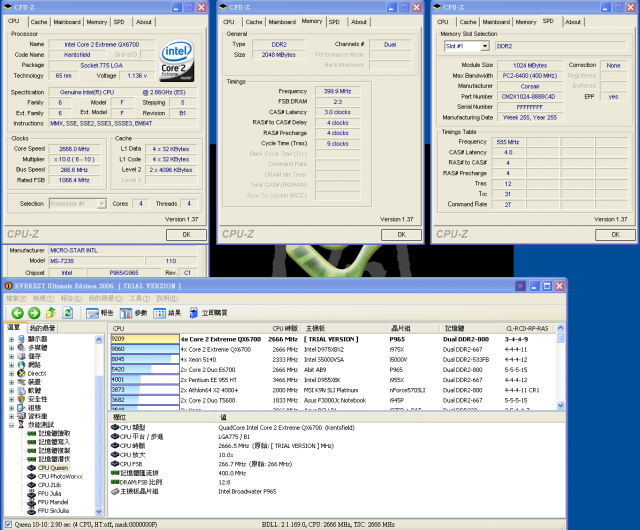Click the EVEREST title bar application icon
Image resolution: width=640 pixels, height=530 pixels.
pyautogui.click(x=9, y=286)
